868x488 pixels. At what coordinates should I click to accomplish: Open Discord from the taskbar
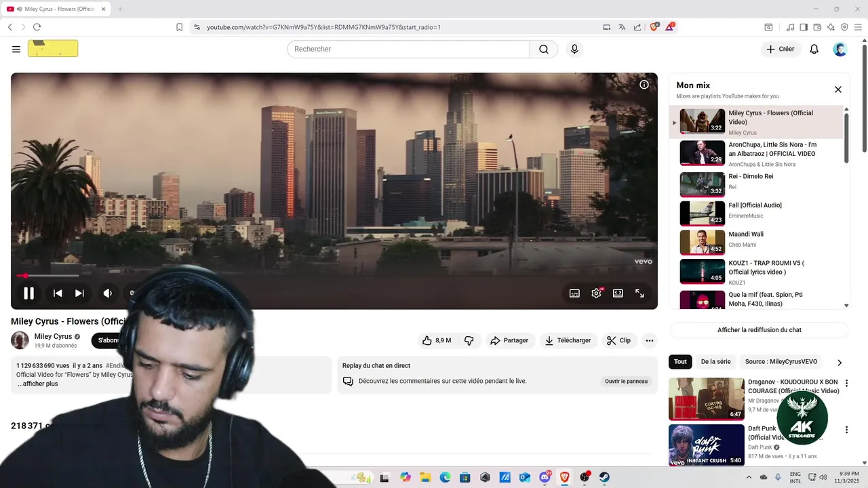point(545,477)
